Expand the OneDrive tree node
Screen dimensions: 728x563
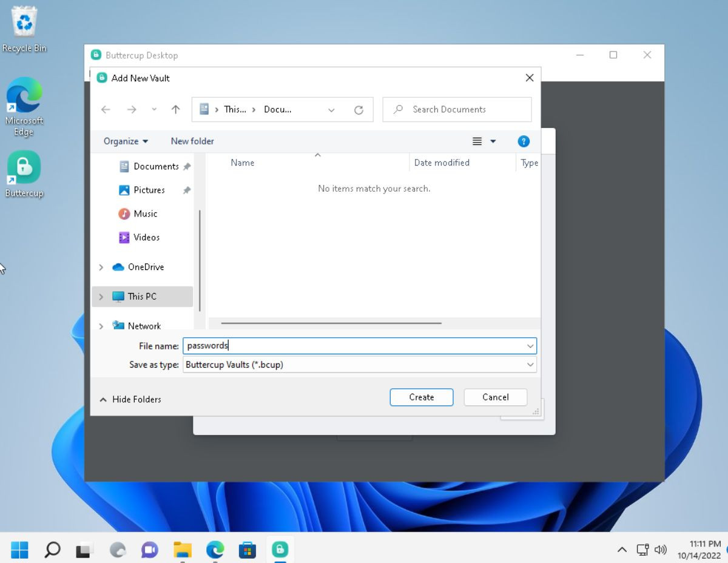click(101, 267)
